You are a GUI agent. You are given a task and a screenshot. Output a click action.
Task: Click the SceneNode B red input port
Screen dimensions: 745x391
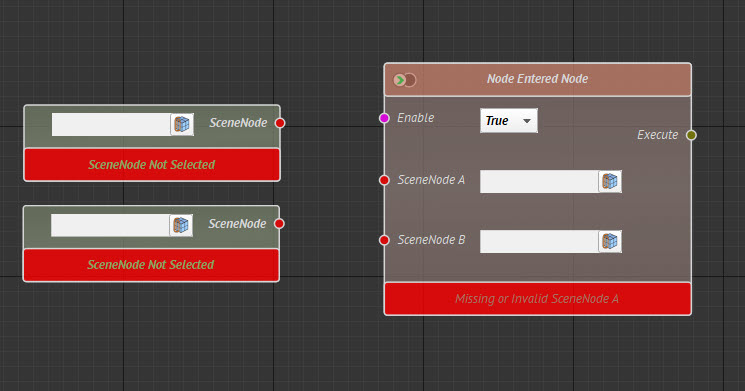click(384, 240)
